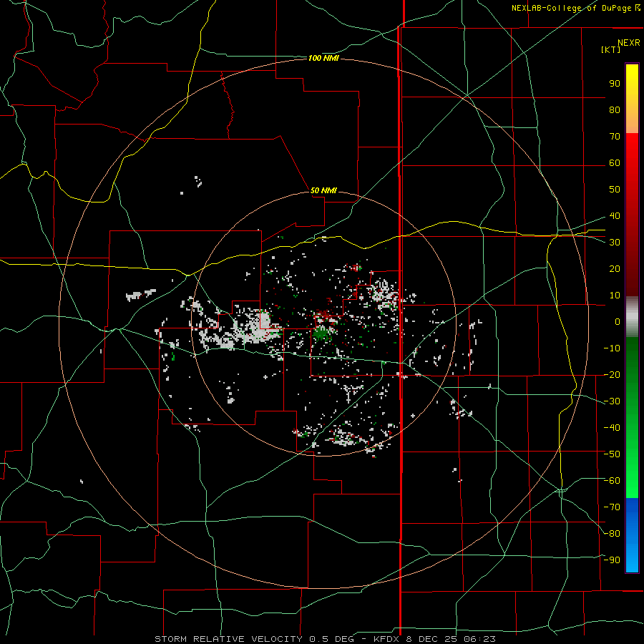Viewport: 644px width, 644px height.
Task: Click the -60 value on velocity scale
Action: (x=612, y=481)
